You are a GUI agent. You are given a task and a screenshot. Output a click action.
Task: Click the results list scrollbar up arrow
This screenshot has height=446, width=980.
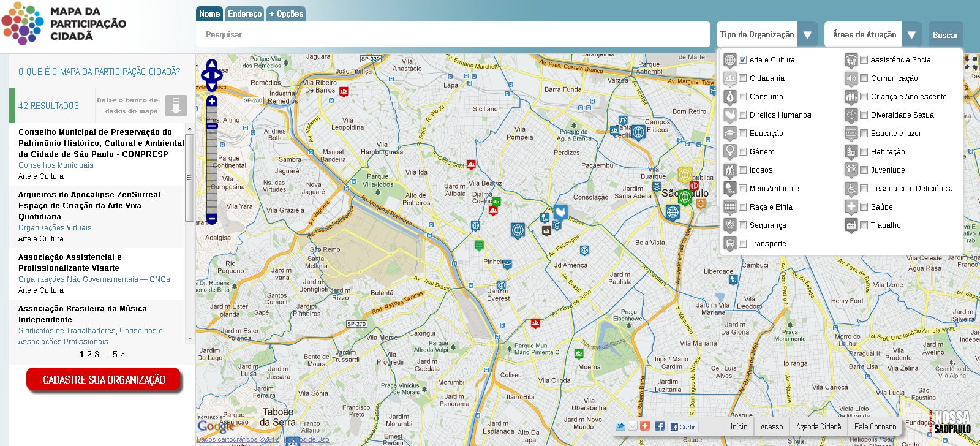(189, 129)
